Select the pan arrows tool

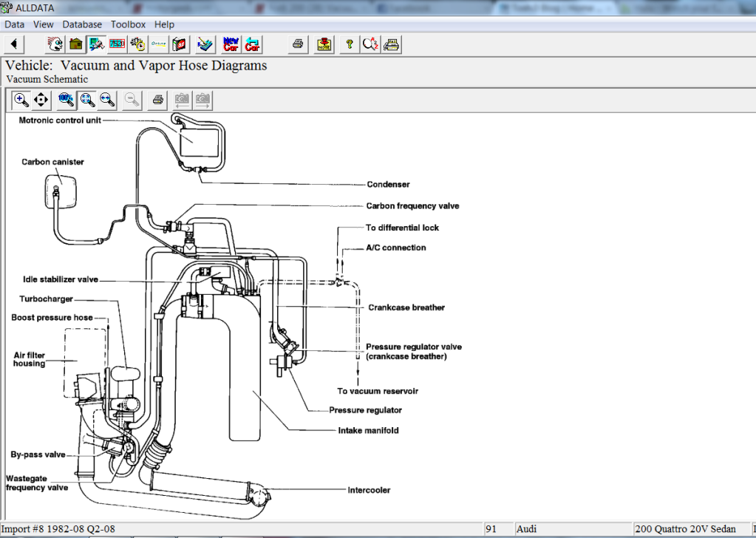click(41, 99)
